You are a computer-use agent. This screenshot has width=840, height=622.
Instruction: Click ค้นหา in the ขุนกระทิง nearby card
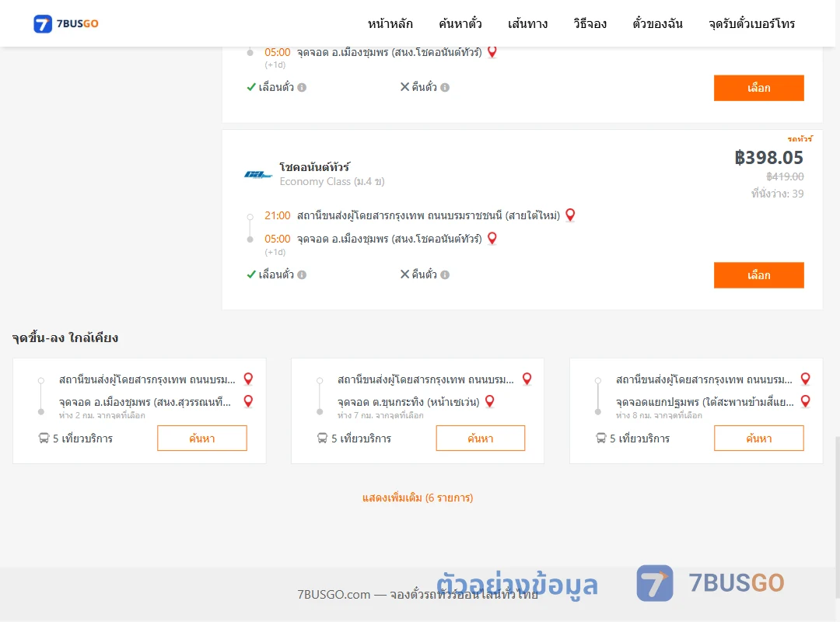tap(481, 439)
